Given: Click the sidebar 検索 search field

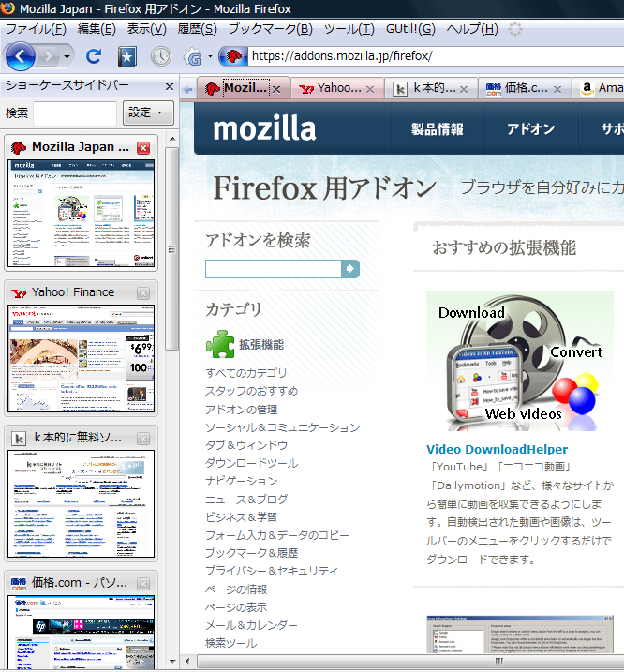Looking at the screenshot, I should click(x=75, y=113).
